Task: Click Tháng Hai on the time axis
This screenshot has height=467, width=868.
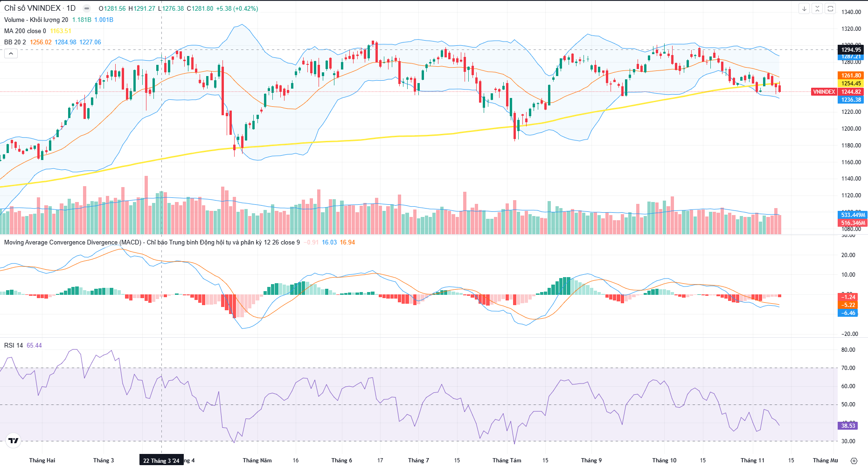Action: [x=42, y=460]
